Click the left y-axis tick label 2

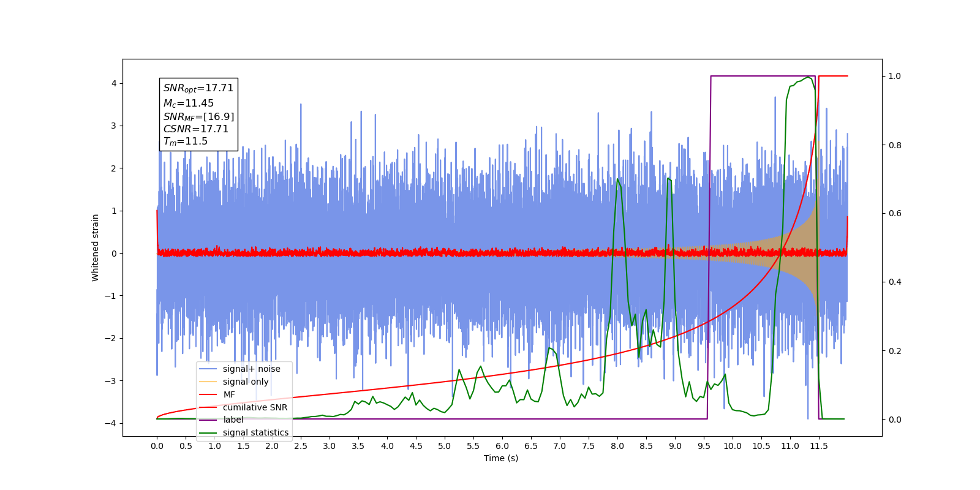pos(114,168)
